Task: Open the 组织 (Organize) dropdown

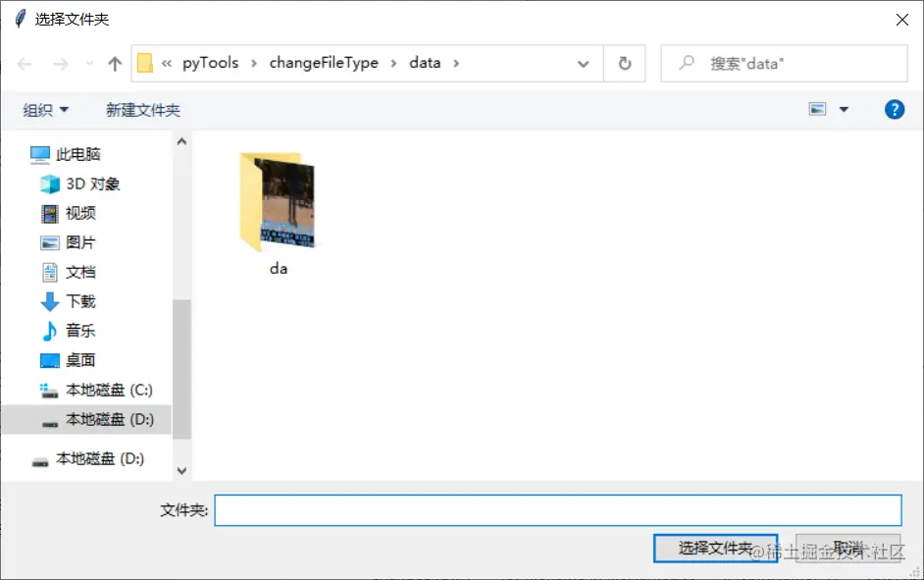Action: tap(45, 109)
